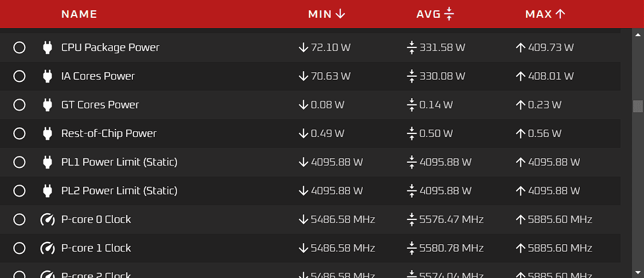
Task: Click the gauge icon beside P-core 0 Clock
Action: 48,220
